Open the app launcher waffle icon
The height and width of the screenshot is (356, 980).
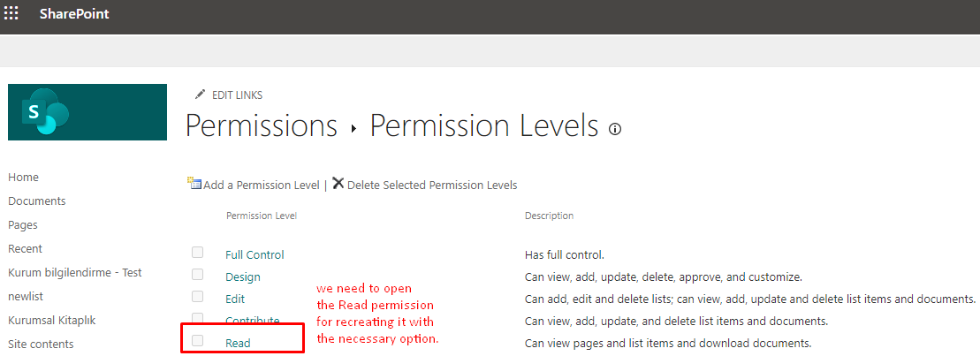point(11,14)
